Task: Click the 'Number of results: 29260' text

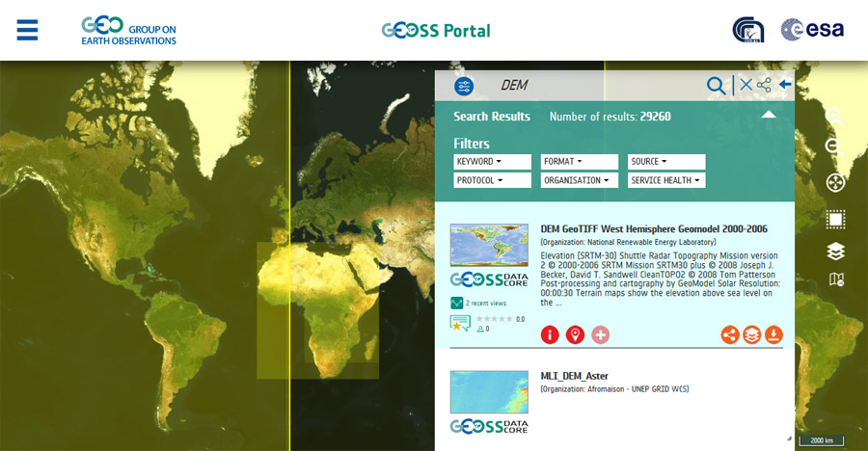Action: coord(610,117)
